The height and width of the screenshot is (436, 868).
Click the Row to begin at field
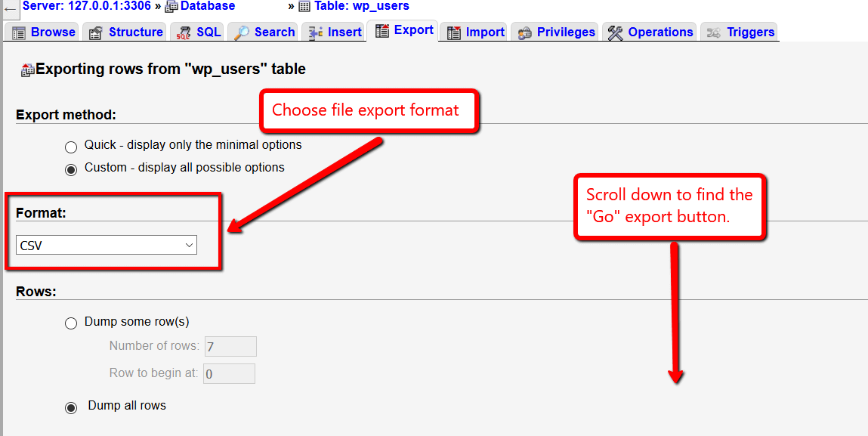(x=229, y=374)
